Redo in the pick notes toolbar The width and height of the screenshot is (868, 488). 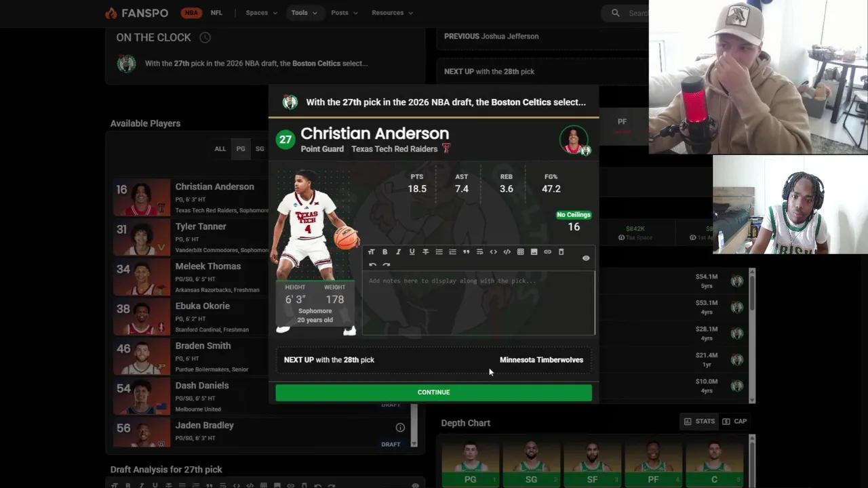pos(386,265)
